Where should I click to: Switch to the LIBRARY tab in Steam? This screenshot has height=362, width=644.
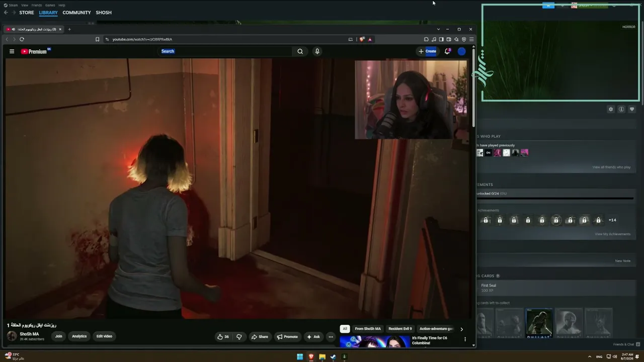pos(48,13)
